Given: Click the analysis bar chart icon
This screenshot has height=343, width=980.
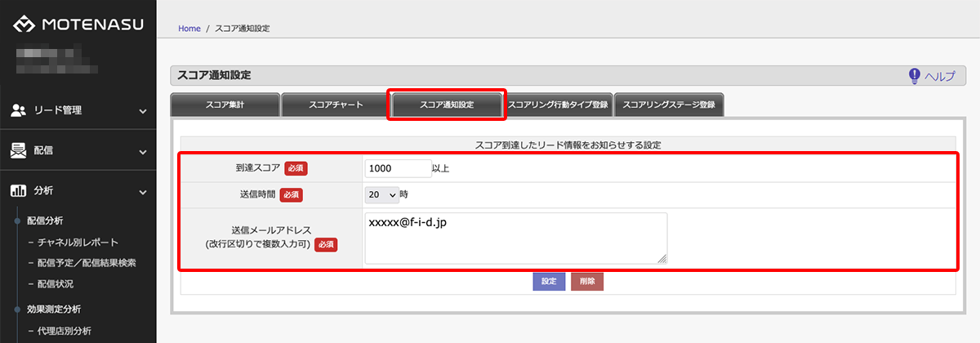Looking at the screenshot, I should [x=19, y=191].
